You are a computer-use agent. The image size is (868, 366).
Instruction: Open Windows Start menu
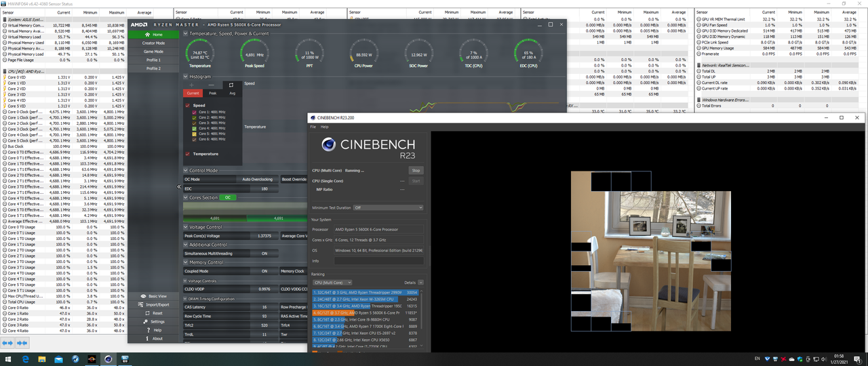[9, 359]
